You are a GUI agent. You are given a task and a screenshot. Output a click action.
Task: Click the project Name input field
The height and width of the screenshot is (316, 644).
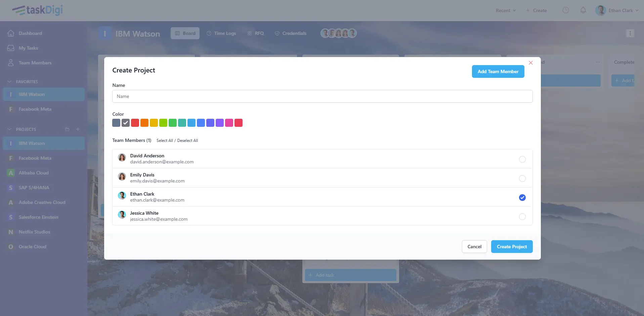tap(322, 96)
